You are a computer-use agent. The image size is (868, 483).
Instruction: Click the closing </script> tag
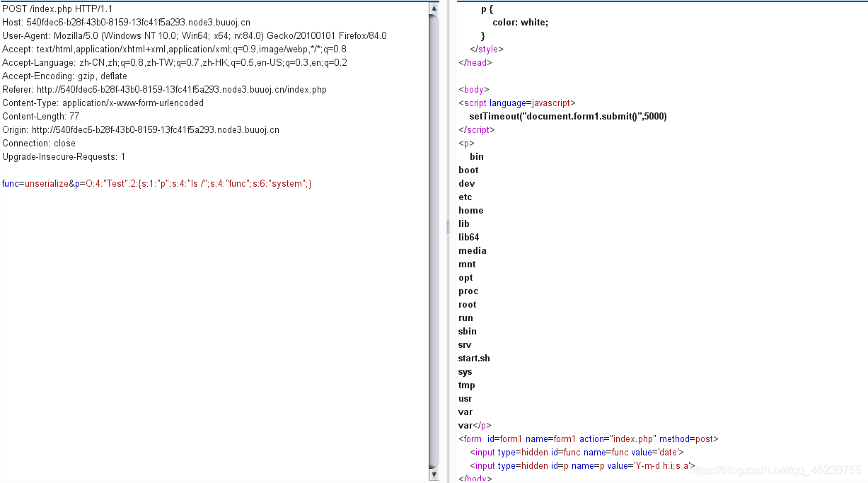click(x=477, y=129)
